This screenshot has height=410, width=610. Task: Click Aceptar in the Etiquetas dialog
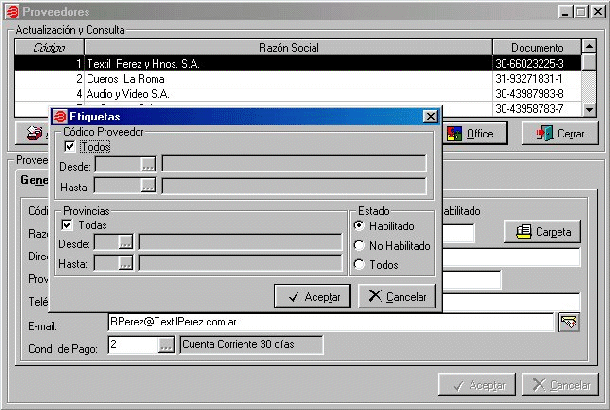[311, 296]
